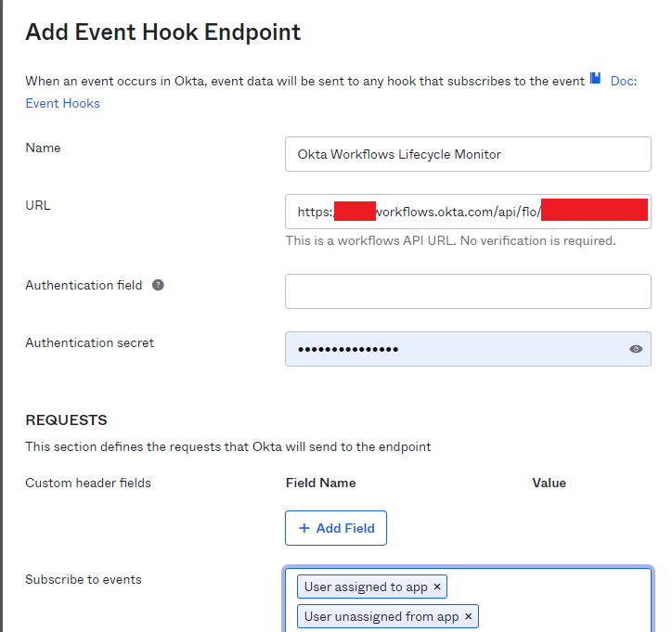Click the Authentication secret password field
The height and width of the screenshot is (632, 672).
click(455, 349)
